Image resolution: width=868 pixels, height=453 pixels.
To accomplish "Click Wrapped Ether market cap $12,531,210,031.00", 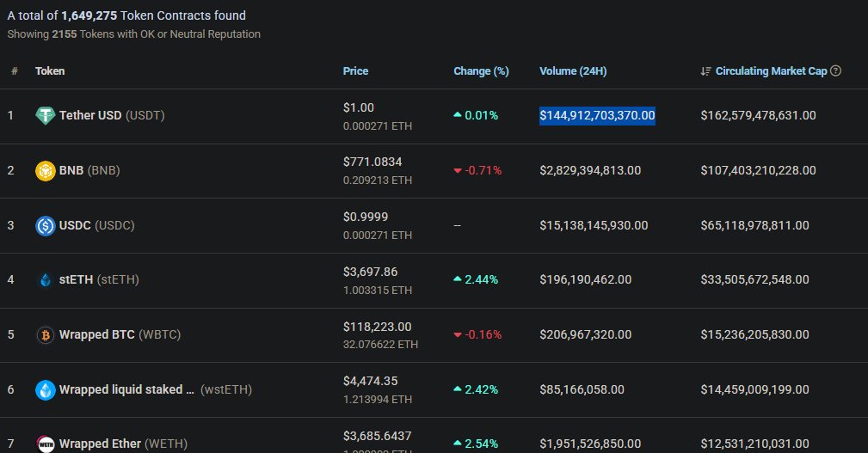I will coord(754,444).
